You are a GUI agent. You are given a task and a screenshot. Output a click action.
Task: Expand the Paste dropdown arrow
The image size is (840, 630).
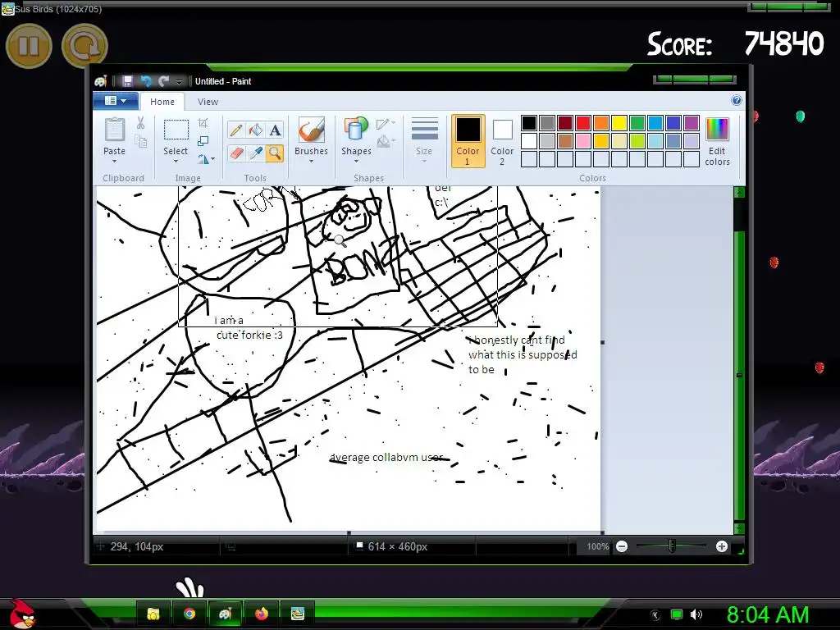114,162
